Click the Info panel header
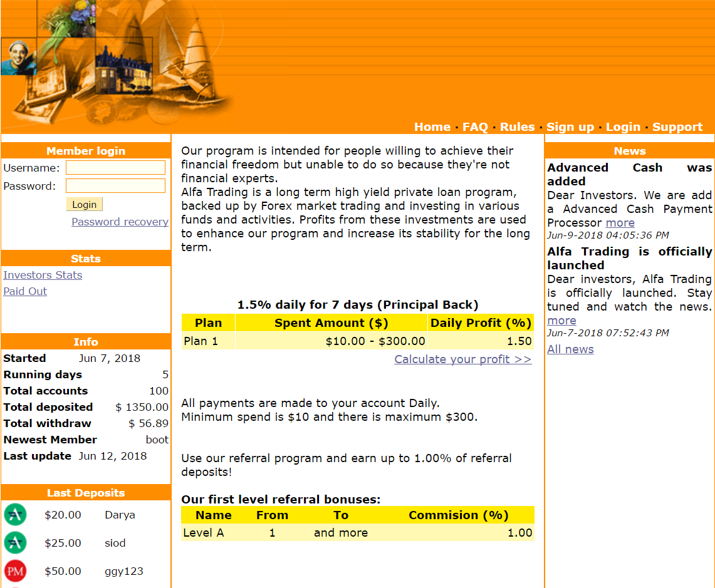This screenshot has width=715, height=588. pyautogui.click(x=86, y=342)
